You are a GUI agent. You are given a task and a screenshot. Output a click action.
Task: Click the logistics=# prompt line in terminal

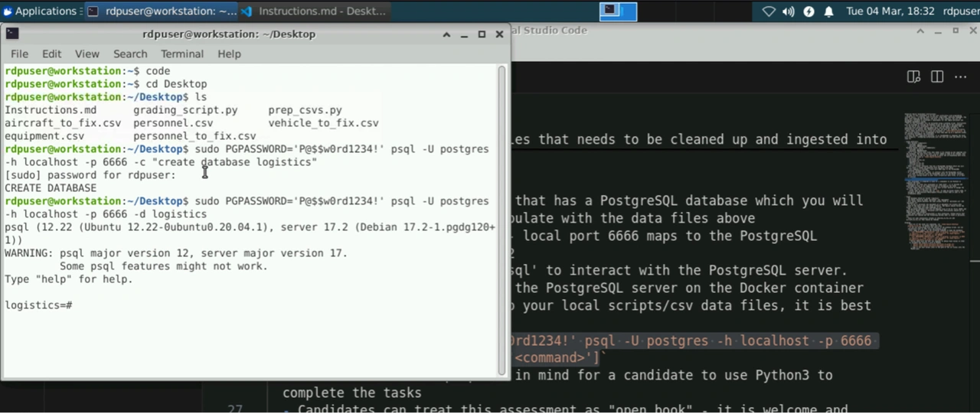coord(38,305)
